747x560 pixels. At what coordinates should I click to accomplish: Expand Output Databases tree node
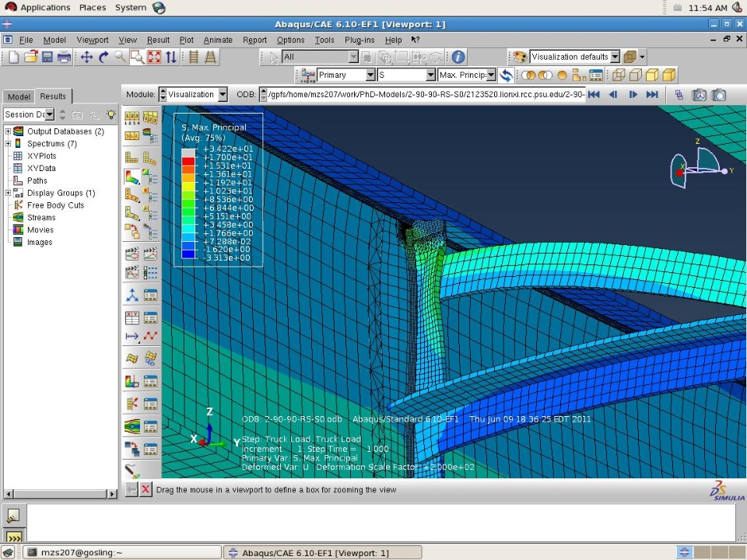coord(8,131)
